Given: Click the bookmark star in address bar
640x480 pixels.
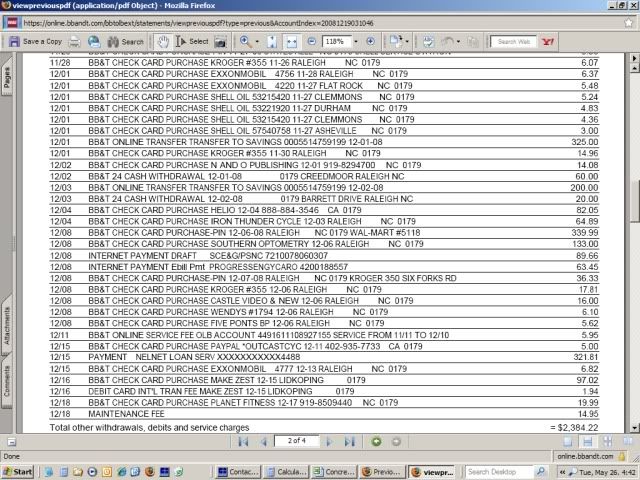Looking at the screenshot, I should coord(629,23).
